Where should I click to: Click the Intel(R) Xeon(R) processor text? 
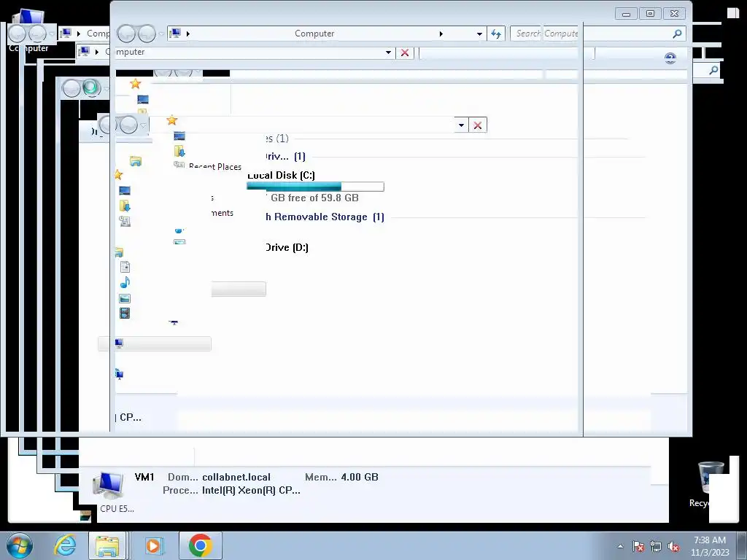[x=251, y=491]
